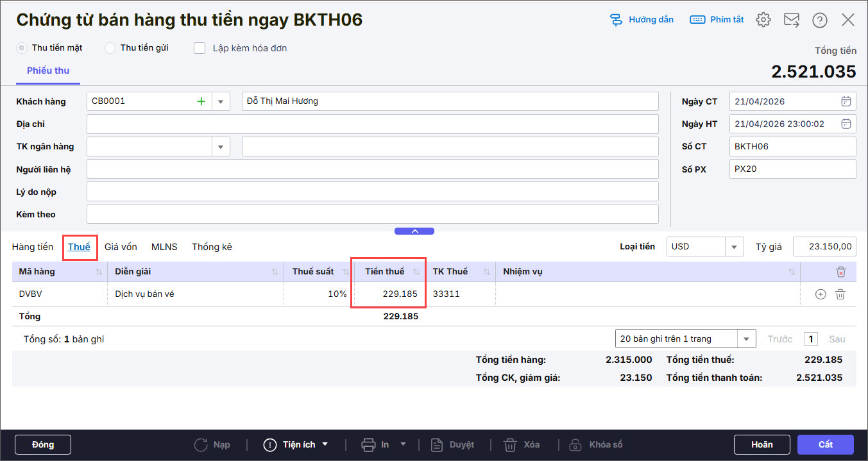The image size is (868, 461).
Task: Switch to the Hàng tiền tab
Action: click(33, 247)
